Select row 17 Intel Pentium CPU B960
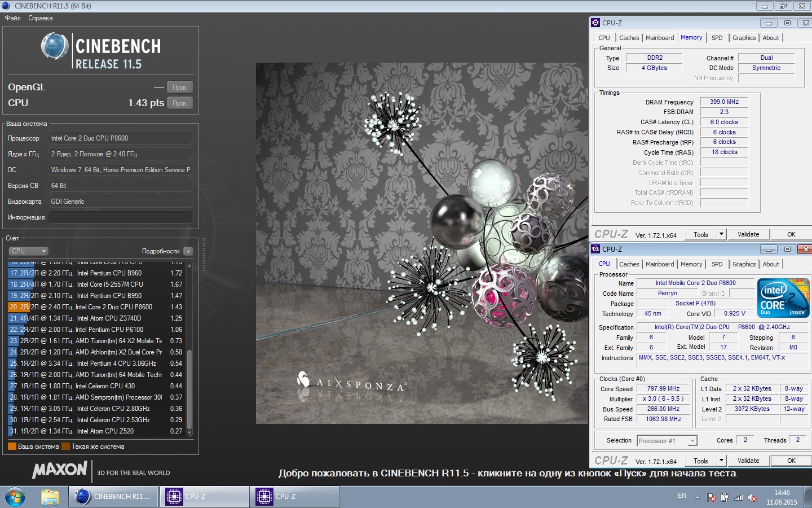Viewport: 812px width, 508px height. coord(96,273)
